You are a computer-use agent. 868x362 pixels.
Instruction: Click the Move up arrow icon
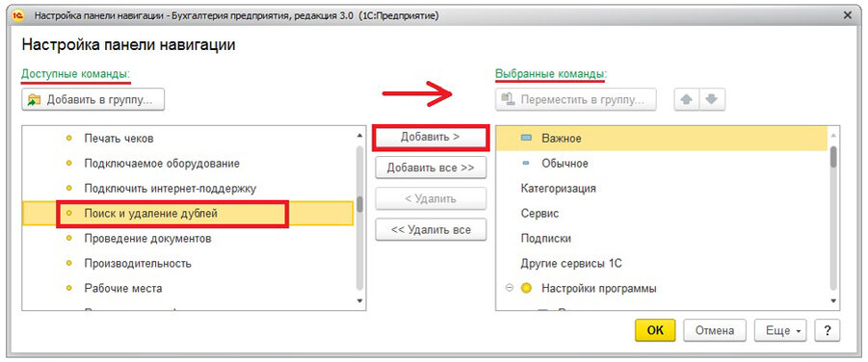tap(686, 99)
